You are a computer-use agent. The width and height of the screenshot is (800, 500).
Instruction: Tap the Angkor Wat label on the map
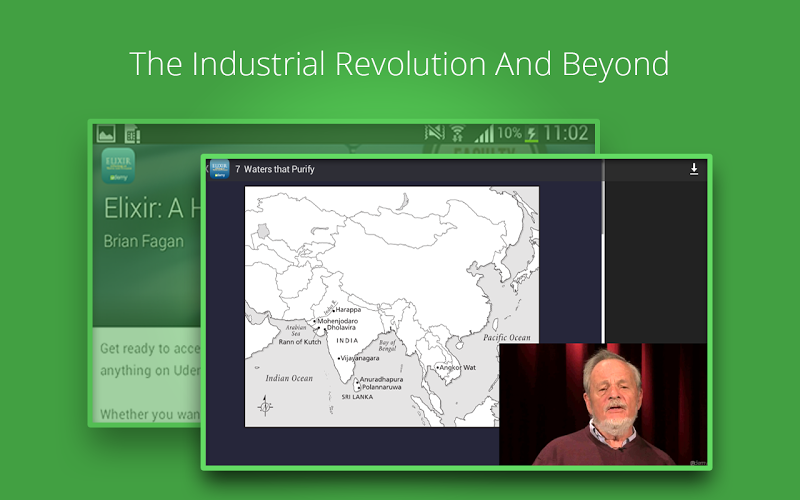457,367
